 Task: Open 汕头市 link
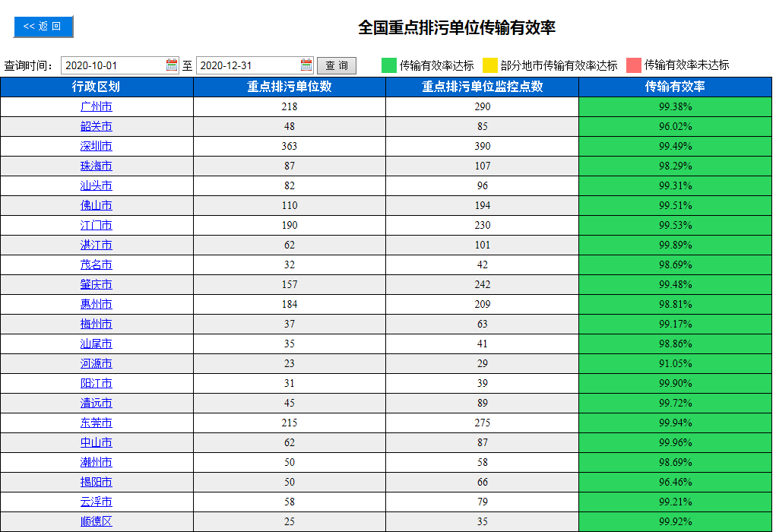(x=97, y=185)
